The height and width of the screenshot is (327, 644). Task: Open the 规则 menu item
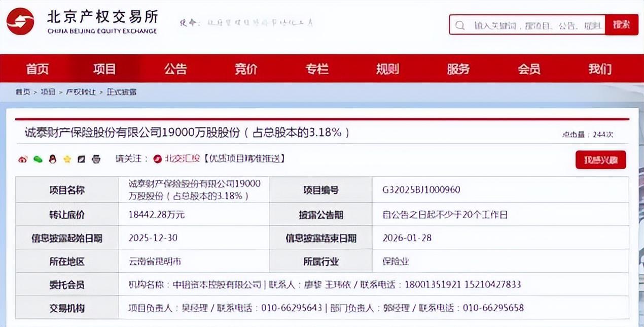(387, 69)
